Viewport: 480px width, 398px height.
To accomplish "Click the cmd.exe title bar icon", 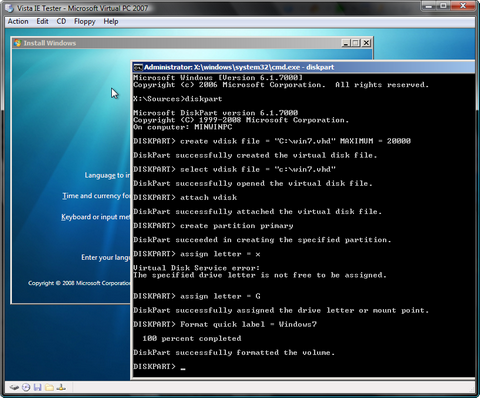I will [138, 67].
